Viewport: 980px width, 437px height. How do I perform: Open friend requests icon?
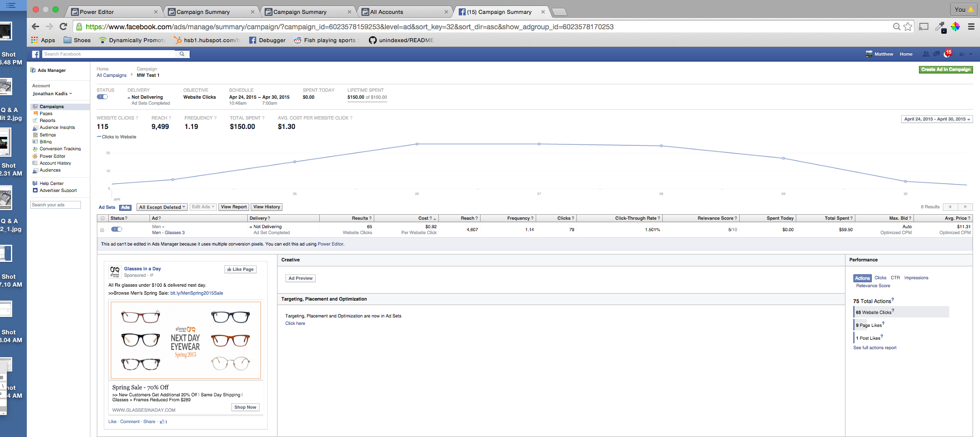pos(926,54)
